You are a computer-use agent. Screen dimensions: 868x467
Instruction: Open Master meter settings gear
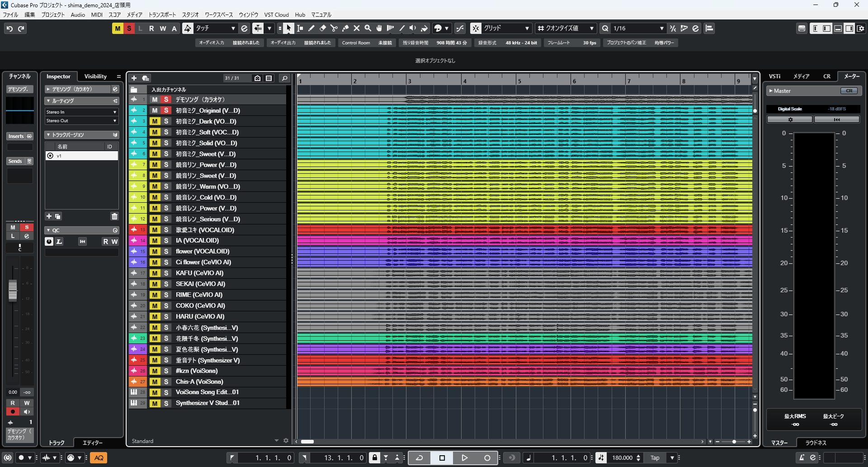(x=790, y=119)
